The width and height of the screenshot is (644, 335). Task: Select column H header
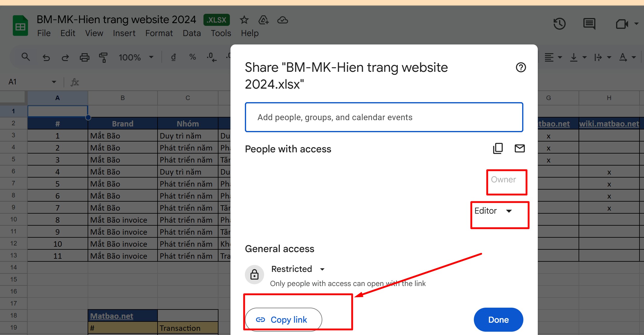pyautogui.click(x=609, y=98)
